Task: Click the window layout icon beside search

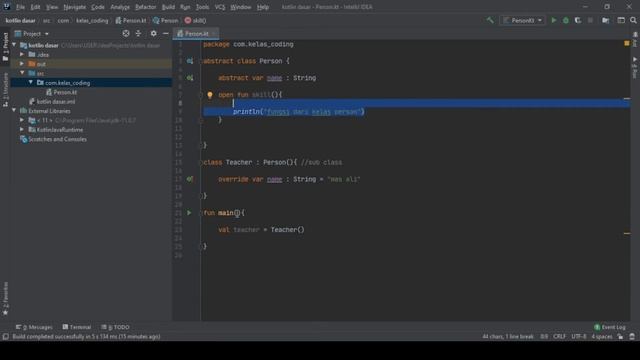Action: (x=621, y=20)
